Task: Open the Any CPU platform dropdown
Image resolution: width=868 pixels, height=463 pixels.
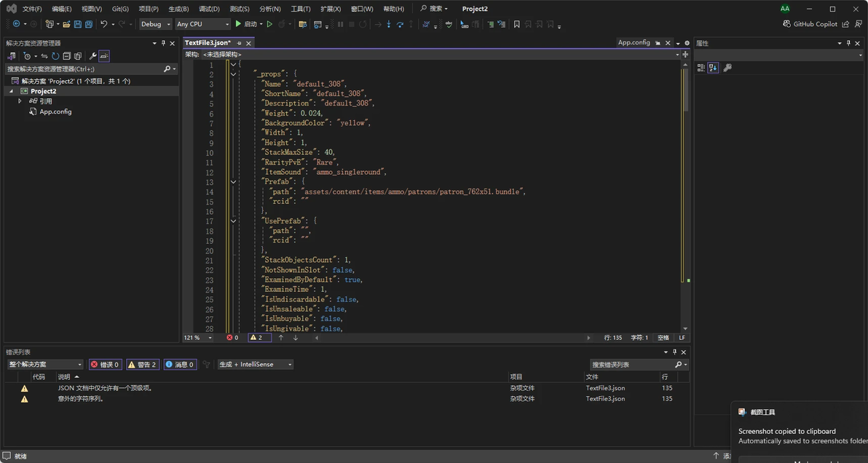Action: pyautogui.click(x=202, y=24)
